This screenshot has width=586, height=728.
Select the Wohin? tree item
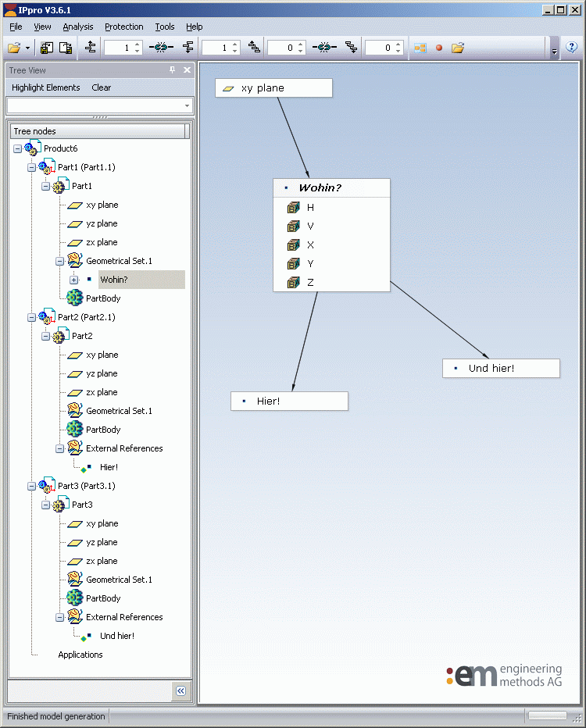point(114,280)
